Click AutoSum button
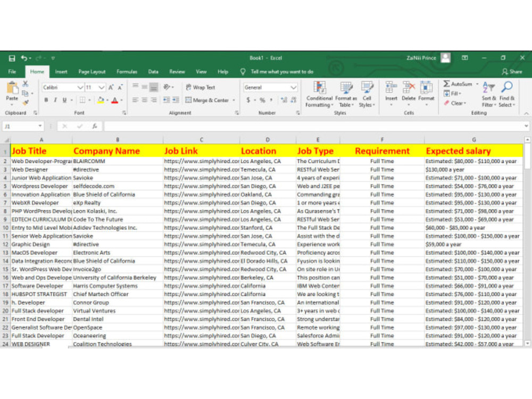Image resolution: width=532 pixels, height=399 pixels. click(458, 84)
